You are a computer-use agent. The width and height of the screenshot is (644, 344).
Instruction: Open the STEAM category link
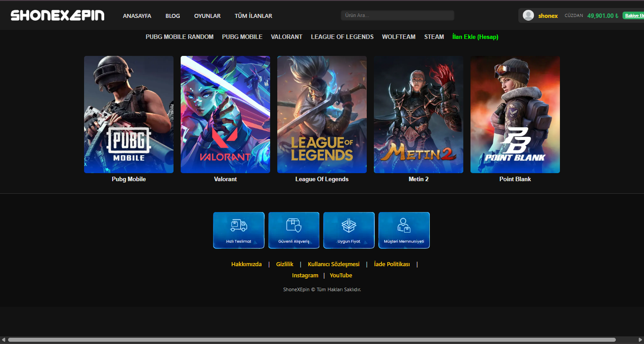tap(434, 37)
